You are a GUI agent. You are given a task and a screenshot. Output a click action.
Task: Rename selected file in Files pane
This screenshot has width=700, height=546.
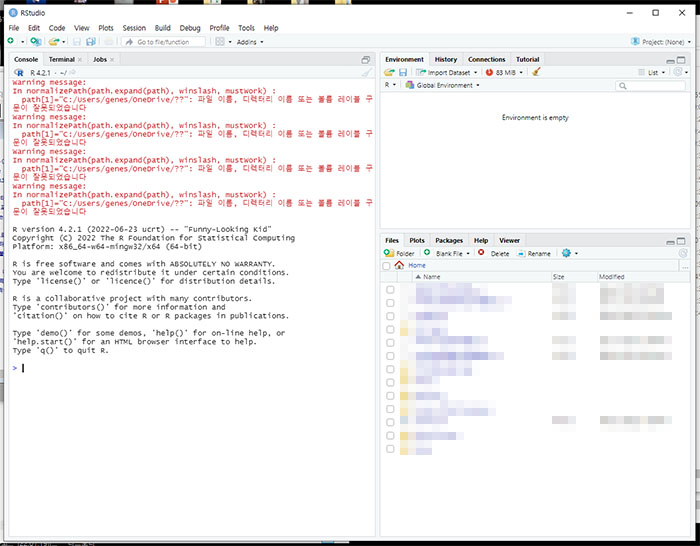pos(534,253)
